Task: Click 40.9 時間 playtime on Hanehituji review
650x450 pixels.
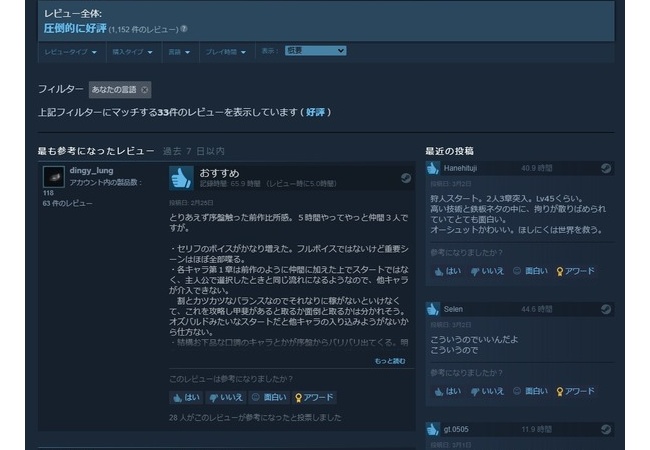Action: pos(536,168)
